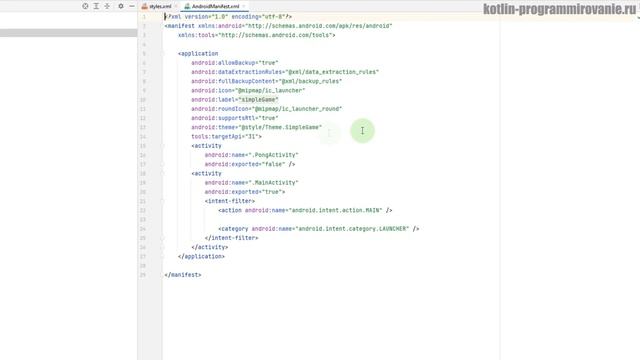Select the highlighted row in project panel
This screenshot has height=360, width=640.
pos(69,33)
